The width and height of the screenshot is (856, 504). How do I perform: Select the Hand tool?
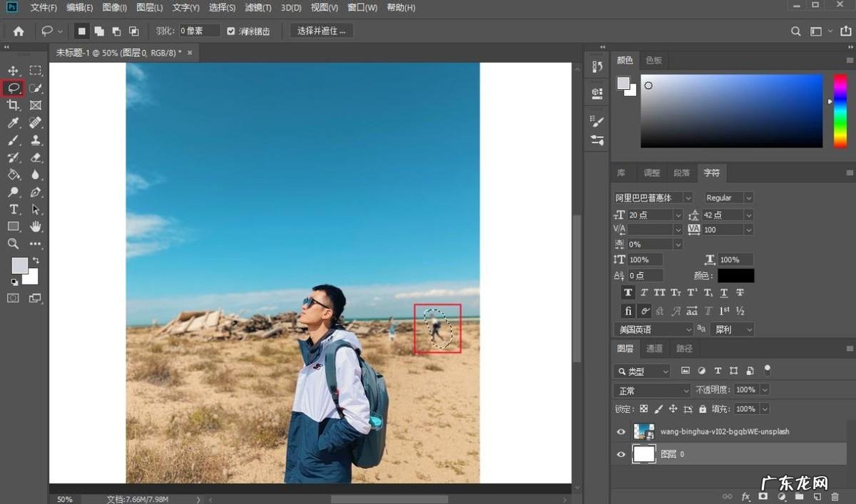tap(36, 227)
